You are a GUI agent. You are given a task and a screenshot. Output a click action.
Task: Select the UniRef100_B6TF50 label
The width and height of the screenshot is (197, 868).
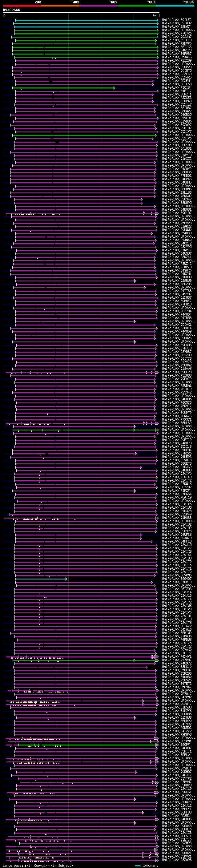click(x=177, y=84)
